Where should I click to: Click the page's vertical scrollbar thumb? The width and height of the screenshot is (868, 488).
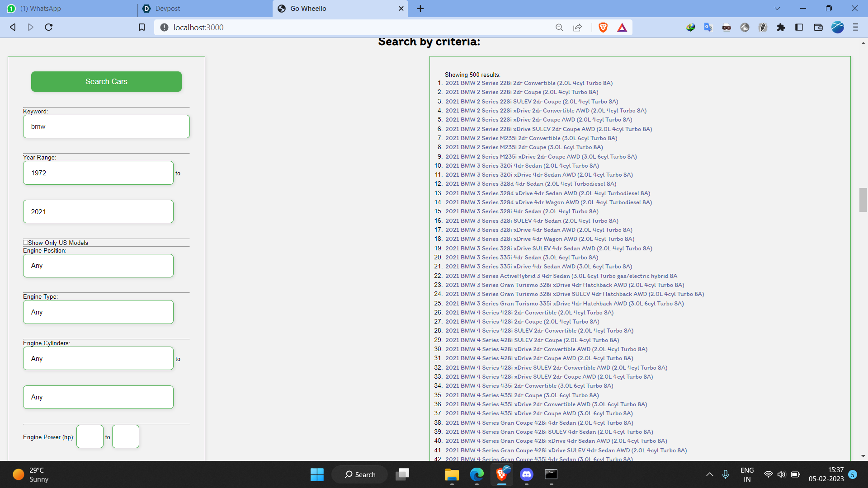point(863,200)
